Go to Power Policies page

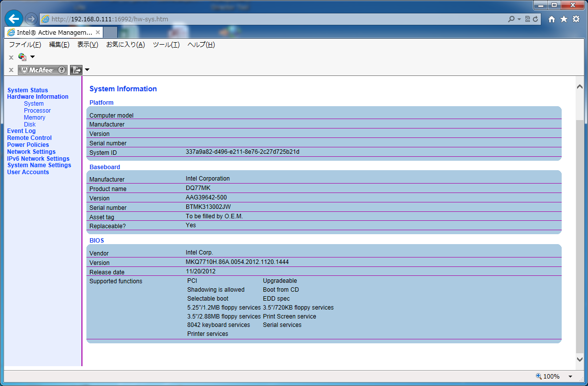[28, 145]
